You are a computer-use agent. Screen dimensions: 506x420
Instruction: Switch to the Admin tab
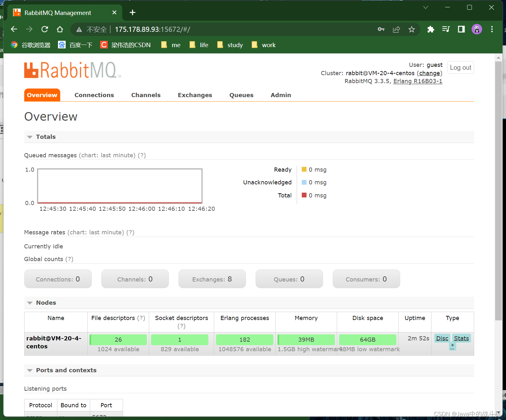click(x=281, y=95)
